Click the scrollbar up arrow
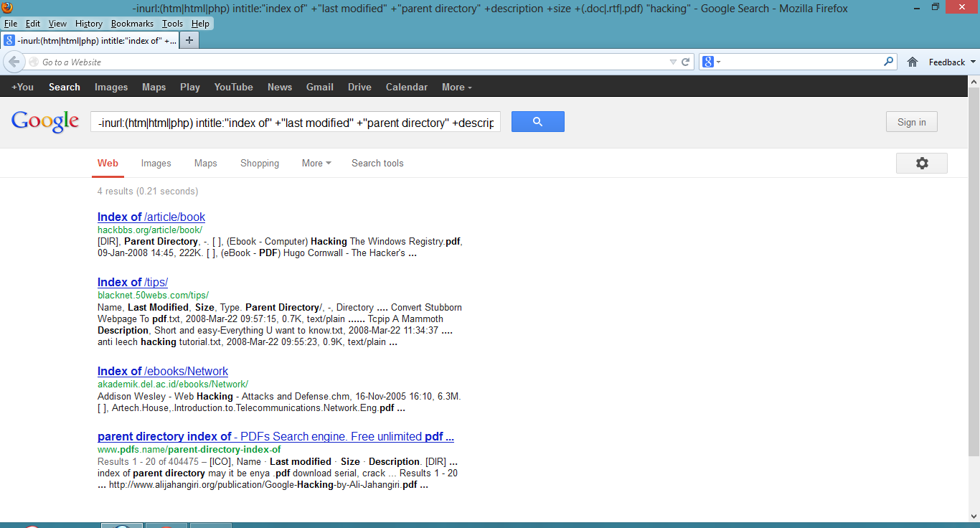 point(974,81)
